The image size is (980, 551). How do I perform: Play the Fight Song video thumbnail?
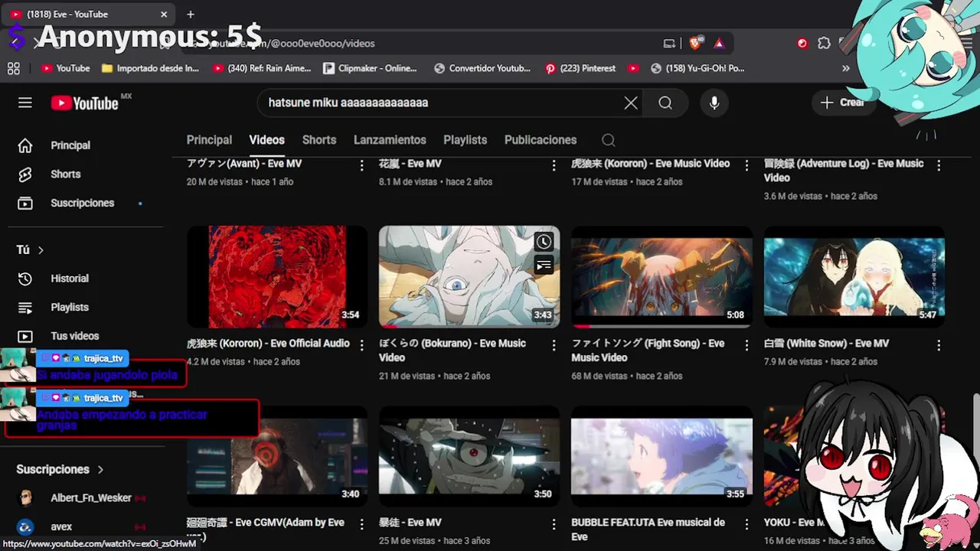661,276
